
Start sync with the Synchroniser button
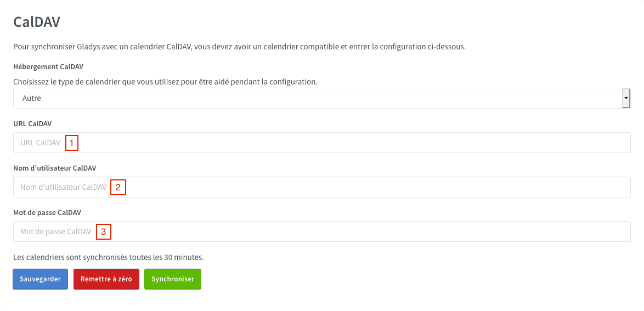173,279
